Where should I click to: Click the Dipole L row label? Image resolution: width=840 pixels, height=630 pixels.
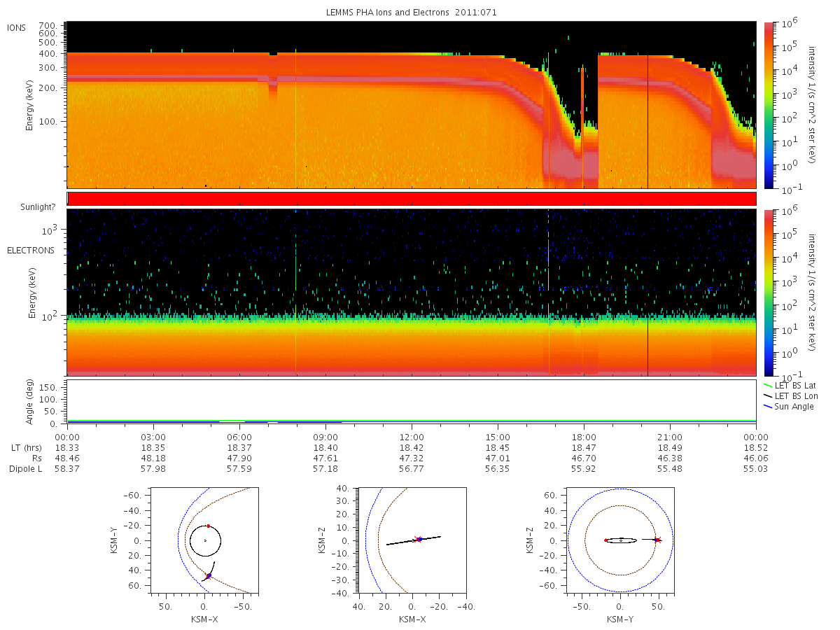25,468
